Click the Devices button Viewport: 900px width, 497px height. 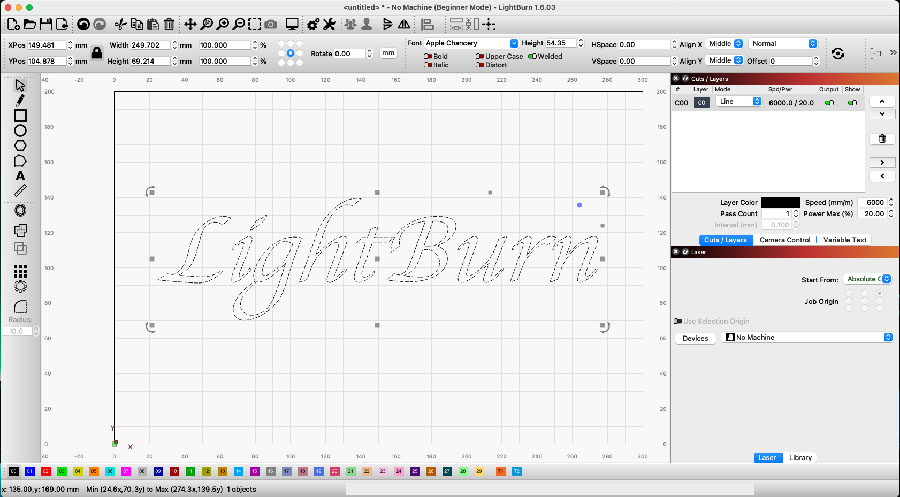(695, 338)
